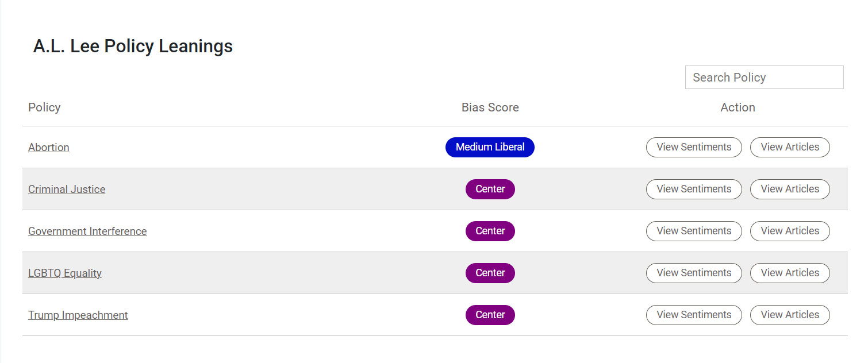Select the Center badge for Criminal Justice

pyautogui.click(x=490, y=189)
